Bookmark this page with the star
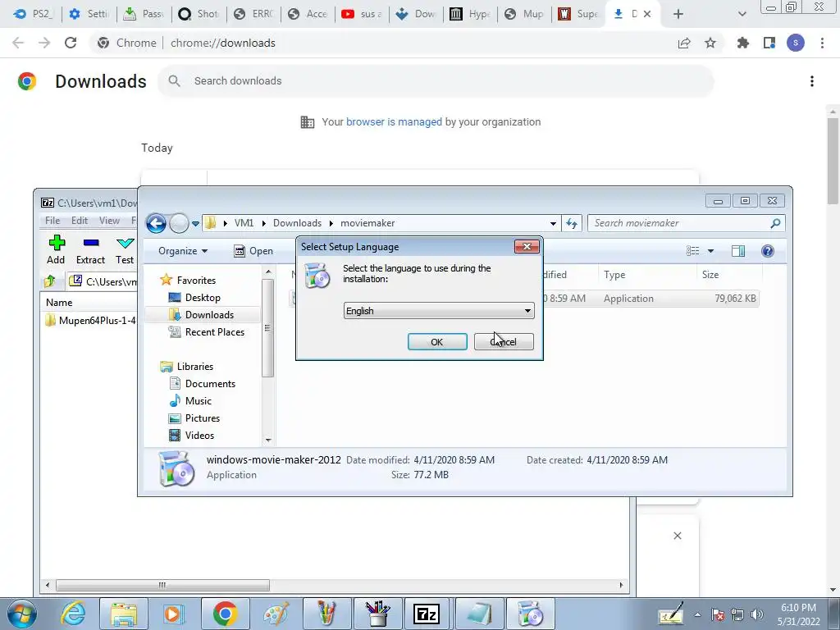This screenshot has height=630, width=840. click(x=710, y=43)
